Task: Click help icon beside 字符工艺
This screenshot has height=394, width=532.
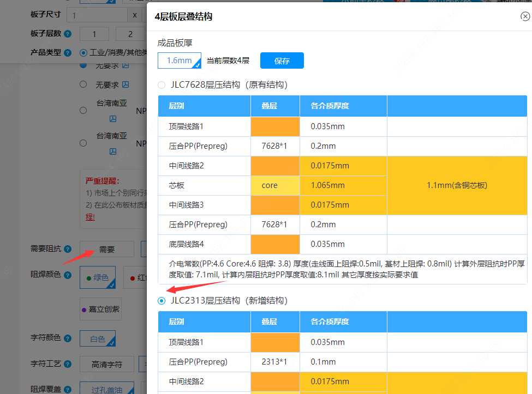Action: coord(68,363)
